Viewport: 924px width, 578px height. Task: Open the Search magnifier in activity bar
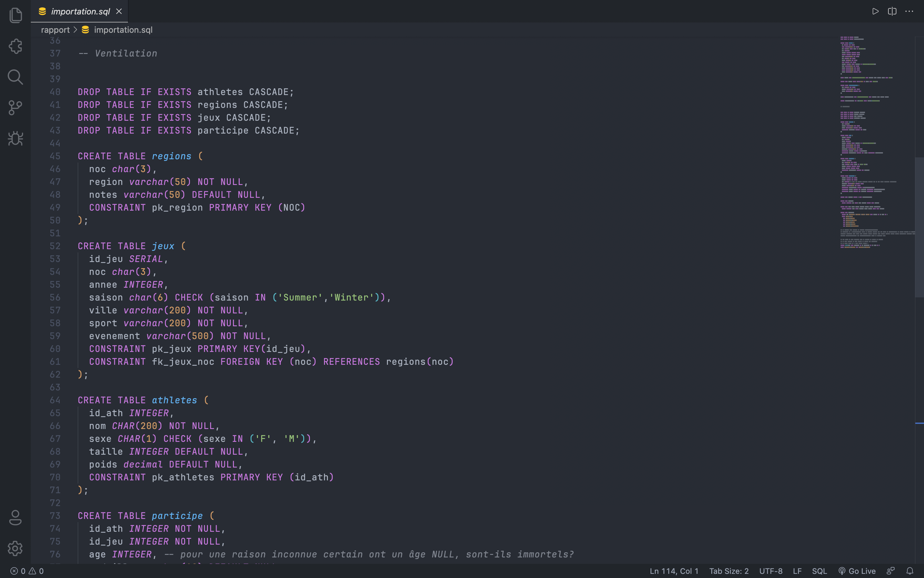click(15, 77)
